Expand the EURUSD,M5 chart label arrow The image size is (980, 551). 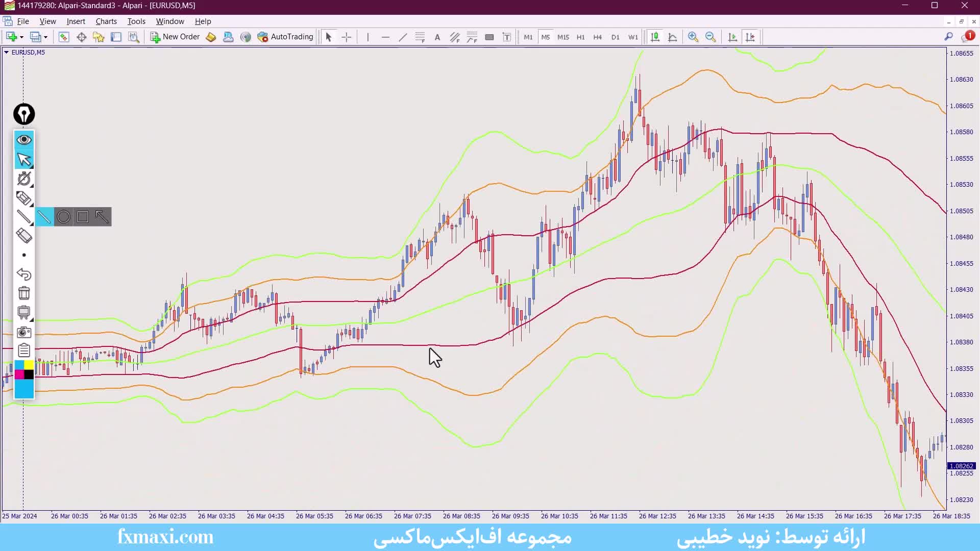(6, 52)
